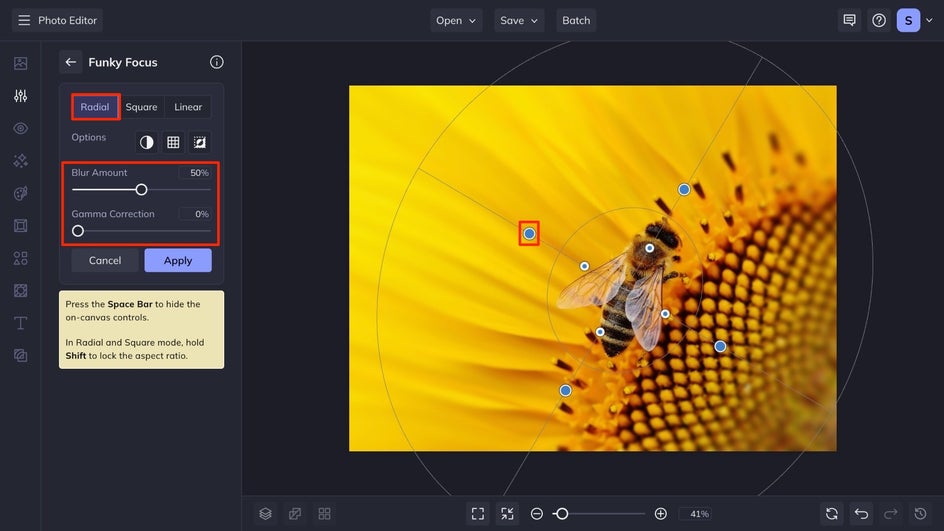Open the Open dropdown menu
Image resolution: width=944 pixels, height=531 pixels.
(x=456, y=20)
